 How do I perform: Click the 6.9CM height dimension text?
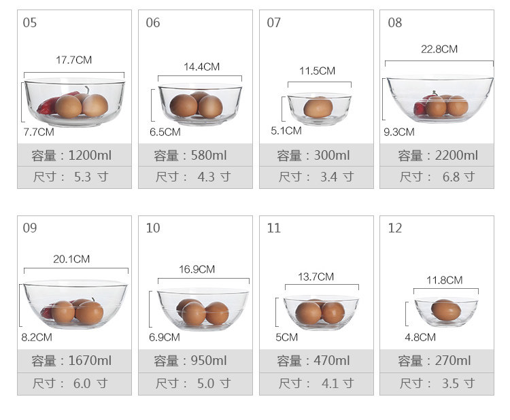click(x=165, y=337)
